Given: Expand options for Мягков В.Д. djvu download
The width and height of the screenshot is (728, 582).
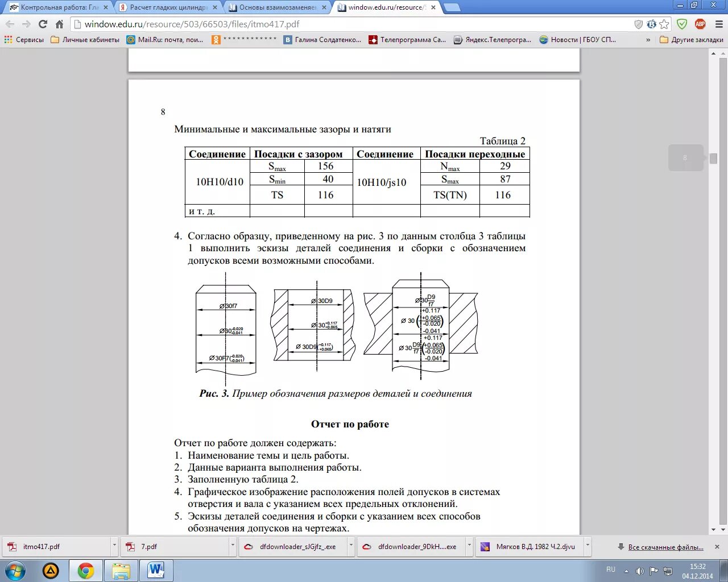Looking at the screenshot, I should coord(588,547).
